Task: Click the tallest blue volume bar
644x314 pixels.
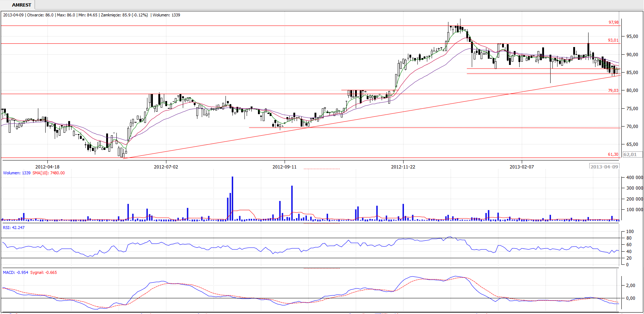Action: pyautogui.click(x=232, y=199)
